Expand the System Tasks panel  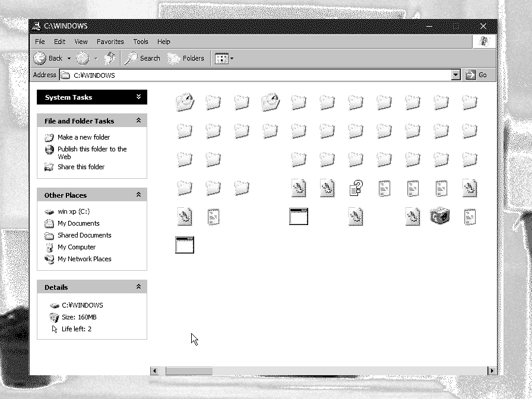click(x=138, y=97)
